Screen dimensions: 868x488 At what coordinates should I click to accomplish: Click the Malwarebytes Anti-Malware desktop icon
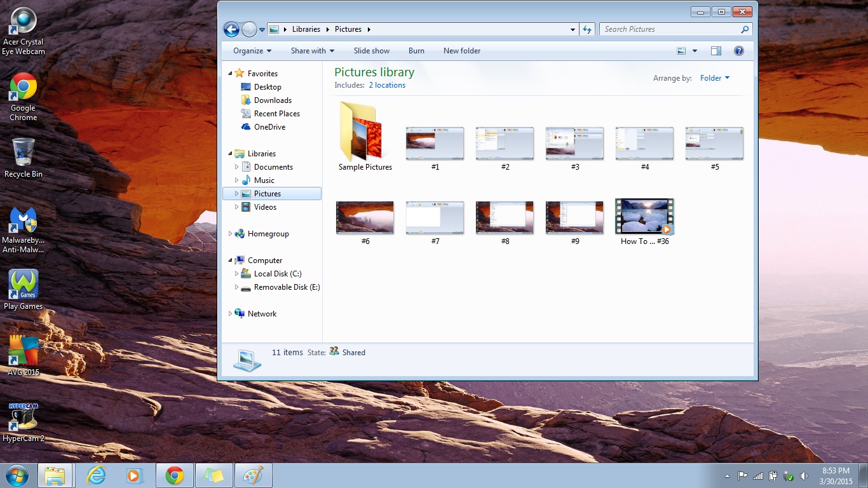(24, 230)
